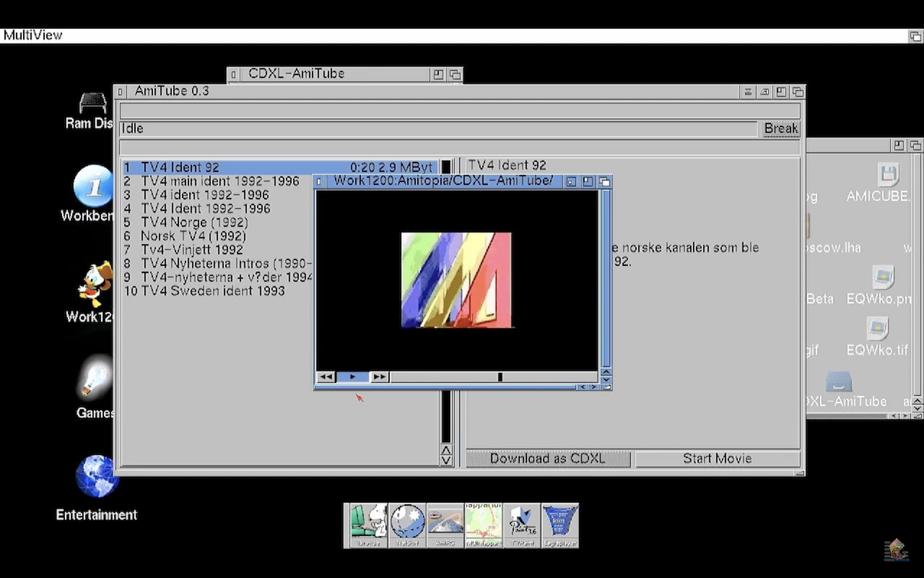
Task: Select 'Tv4-Vinjett 1992' list entry
Action: coord(218,249)
